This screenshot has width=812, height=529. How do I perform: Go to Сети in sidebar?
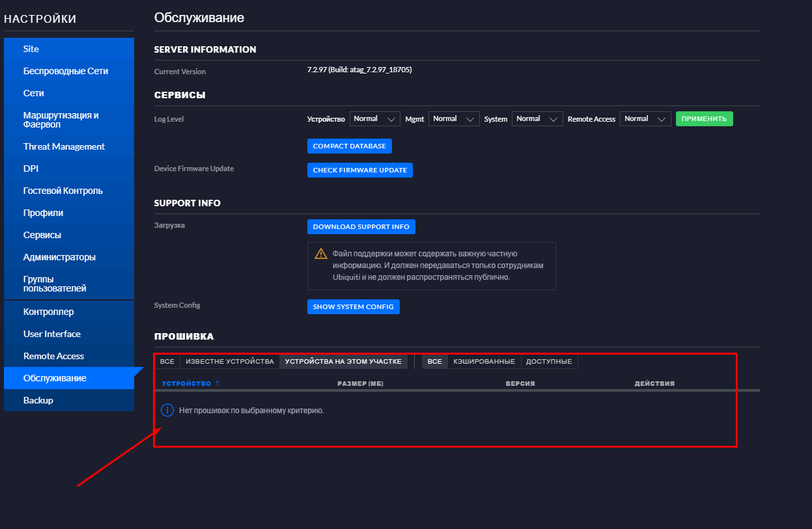tap(69, 93)
